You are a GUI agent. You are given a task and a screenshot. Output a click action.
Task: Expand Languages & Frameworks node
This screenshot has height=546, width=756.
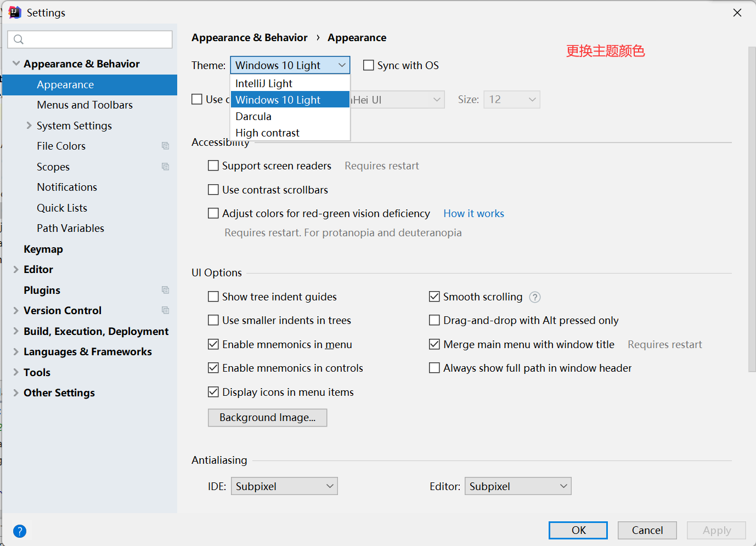point(16,351)
